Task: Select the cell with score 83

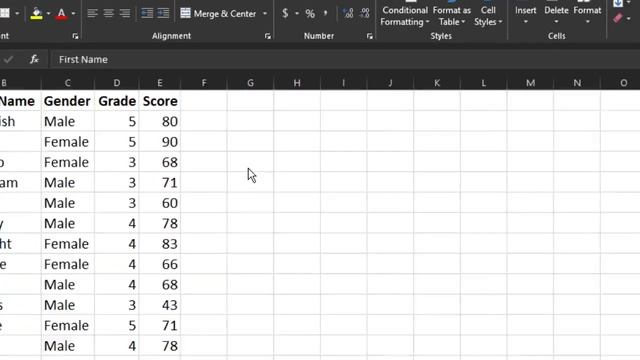Action: click(160, 244)
